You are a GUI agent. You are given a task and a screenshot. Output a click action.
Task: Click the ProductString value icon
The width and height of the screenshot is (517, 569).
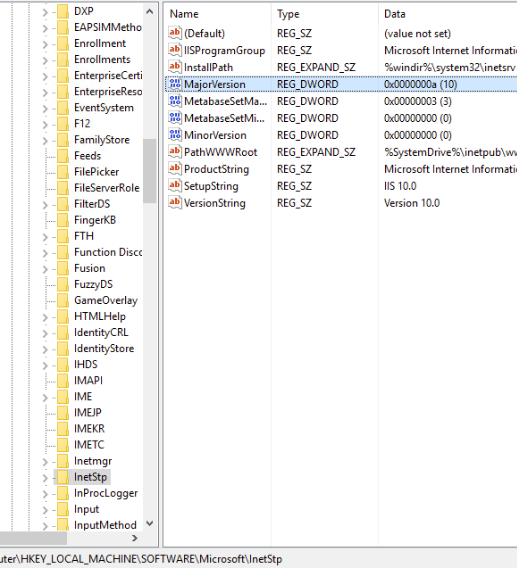tap(175, 169)
